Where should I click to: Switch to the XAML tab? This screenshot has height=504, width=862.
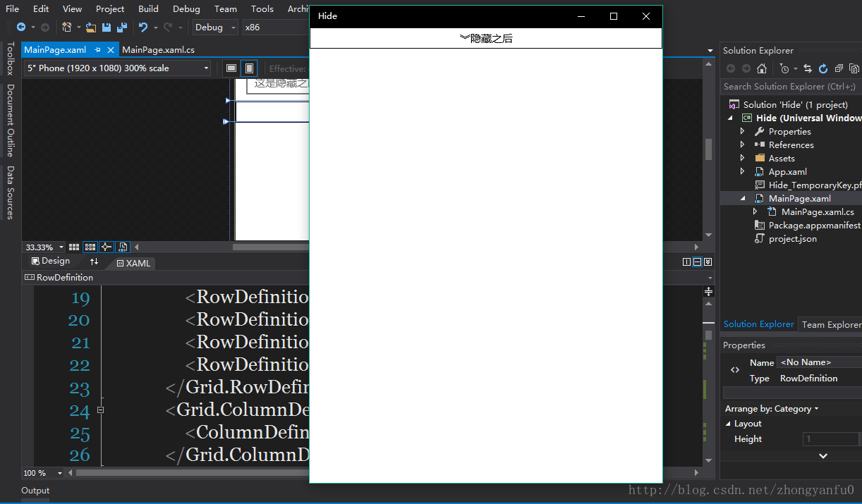pyautogui.click(x=133, y=263)
